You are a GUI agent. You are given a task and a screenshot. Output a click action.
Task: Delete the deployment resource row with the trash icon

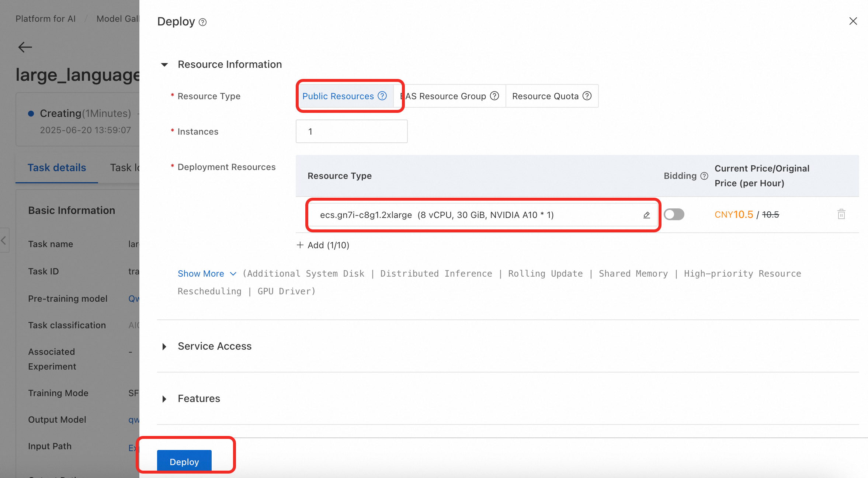[x=841, y=214]
